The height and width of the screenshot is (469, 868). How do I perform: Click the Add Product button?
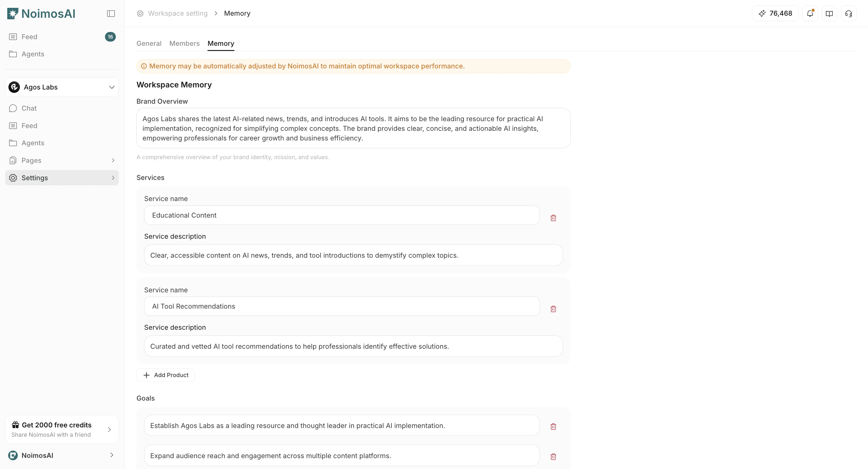pos(166,375)
